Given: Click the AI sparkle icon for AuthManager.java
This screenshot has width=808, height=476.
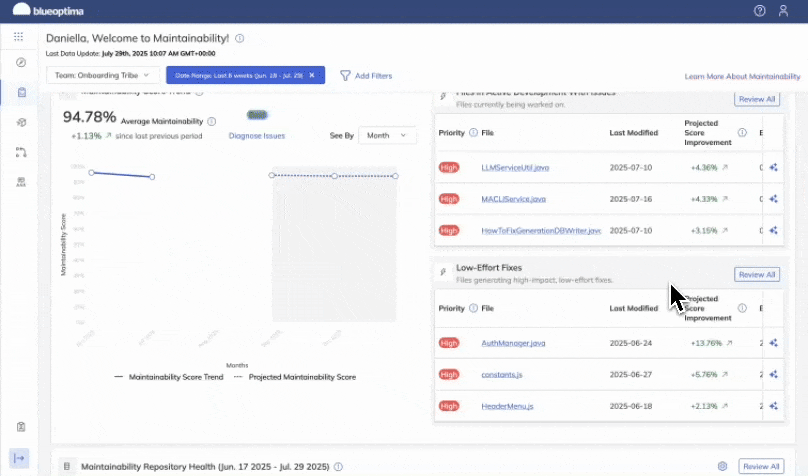Looking at the screenshot, I should click(773, 343).
